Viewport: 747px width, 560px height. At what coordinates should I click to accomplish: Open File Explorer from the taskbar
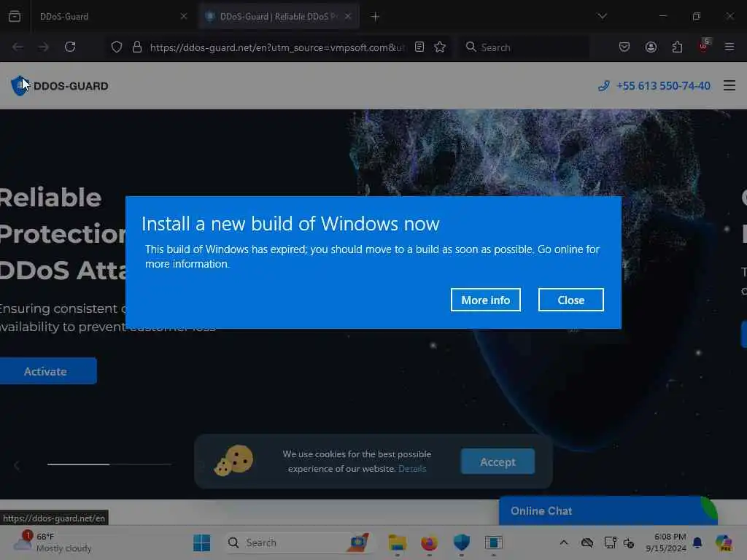pyautogui.click(x=397, y=542)
